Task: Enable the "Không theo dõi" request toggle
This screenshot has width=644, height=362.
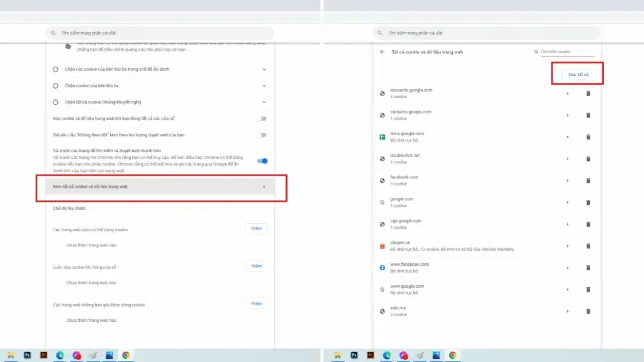Action: point(262,134)
